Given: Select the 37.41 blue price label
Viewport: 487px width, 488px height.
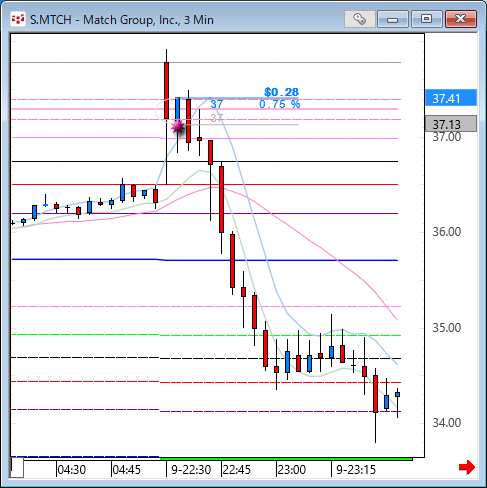Looking at the screenshot, I should (x=451, y=98).
